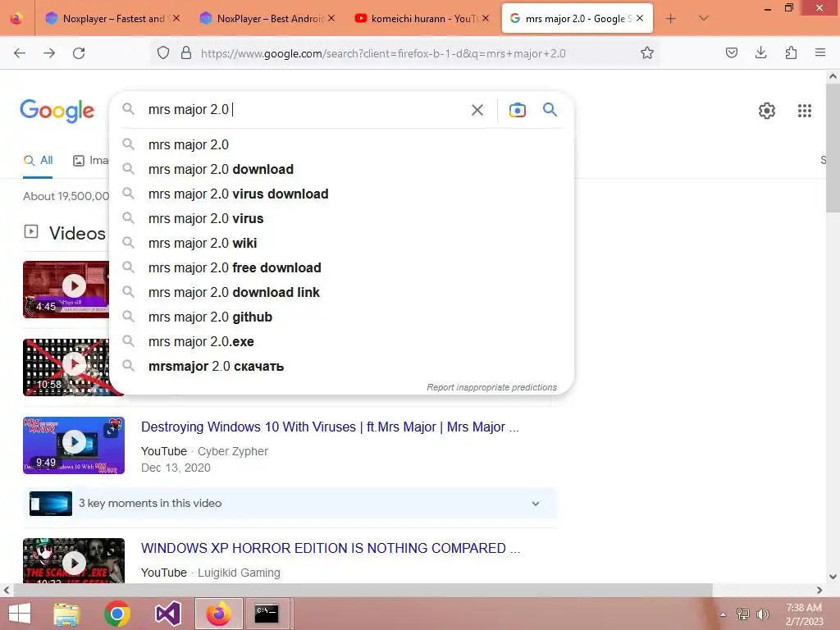Open the Firefox hamburger application menu
Image resolution: width=840 pixels, height=630 pixels.
pos(820,52)
